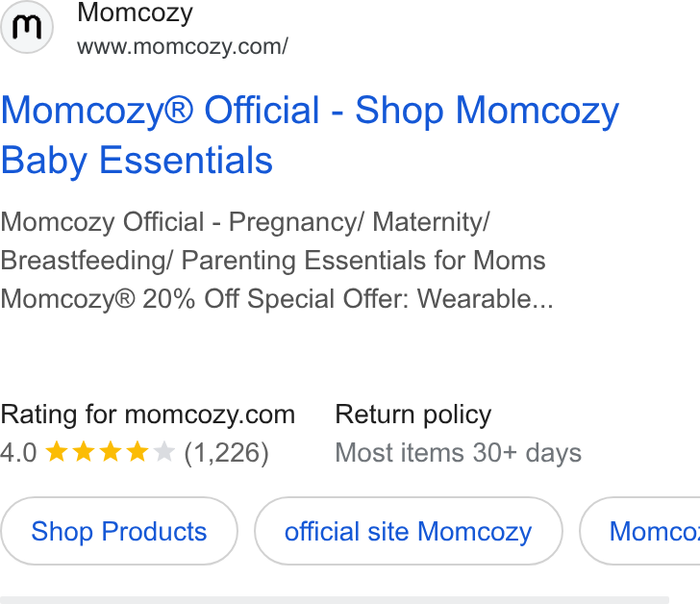Click the second gold rating star
The width and height of the screenshot is (700, 604).
[x=84, y=452]
